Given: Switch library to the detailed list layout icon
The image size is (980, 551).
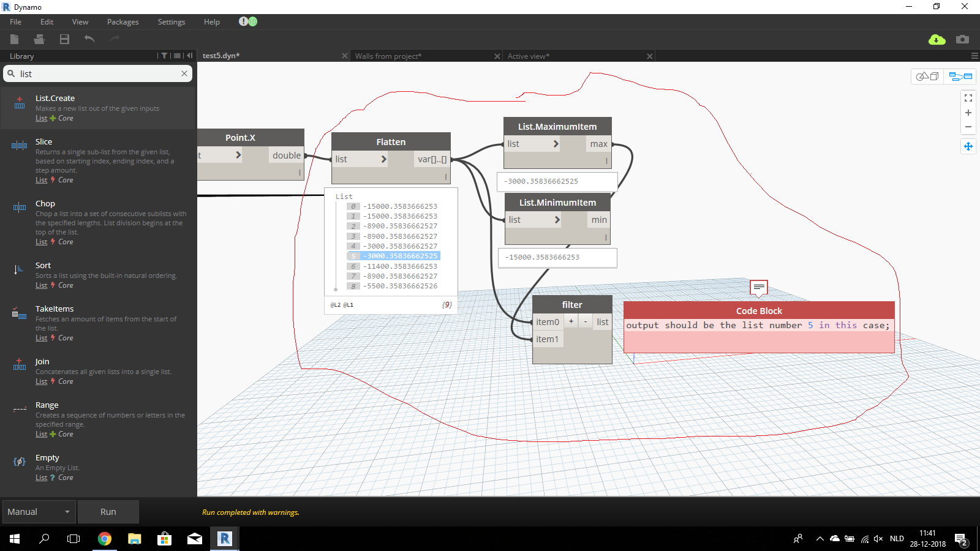Looking at the screenshot, I should (177, 56).
